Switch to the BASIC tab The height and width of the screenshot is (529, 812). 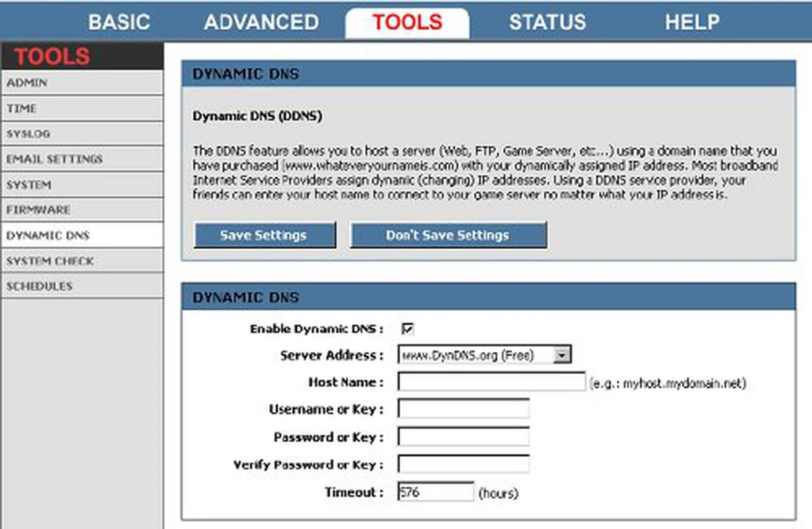pyautogui.click(x=118, y=22)
